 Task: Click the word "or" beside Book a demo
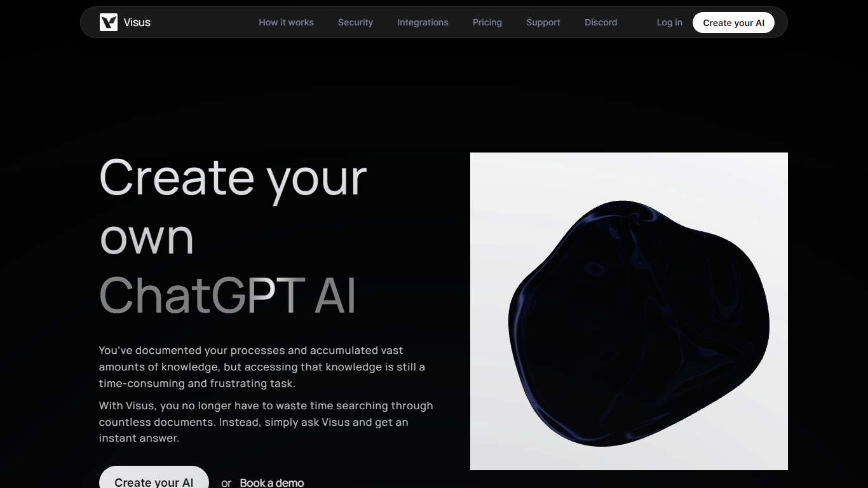[226, 483]
